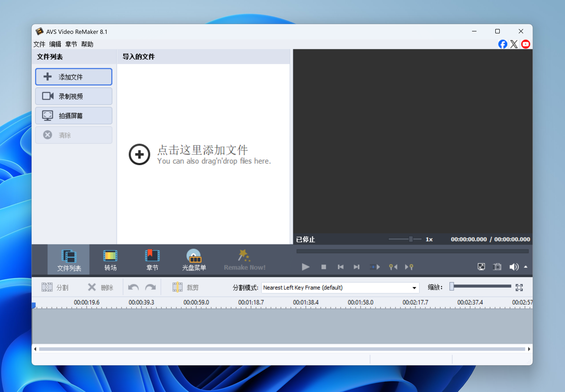Click the 裁剪 trim tool

click(x=185, y=287)
